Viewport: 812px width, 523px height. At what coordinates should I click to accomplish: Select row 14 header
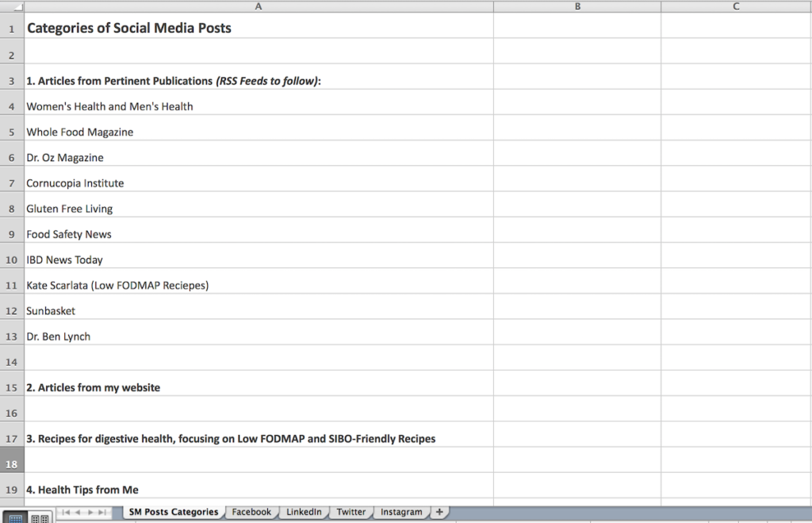click(x=12, y=358)
